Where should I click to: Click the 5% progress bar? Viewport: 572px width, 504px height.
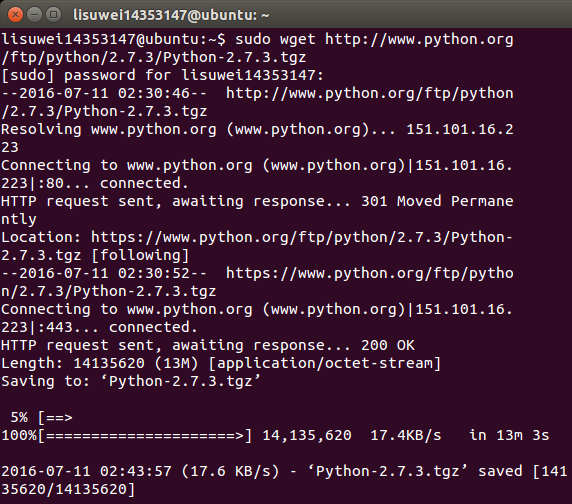point(41,417)
